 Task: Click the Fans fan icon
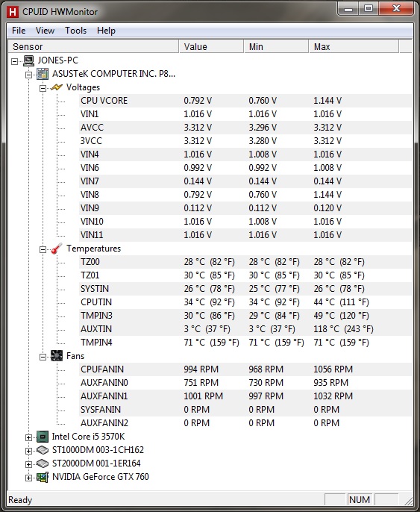pos(57,356)
